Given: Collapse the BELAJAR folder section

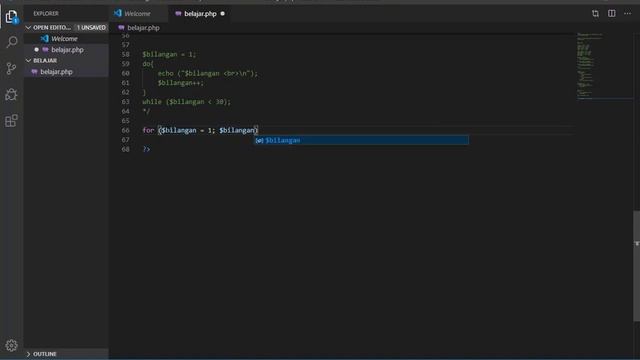Looking at the screenshot, I should 28,60.
